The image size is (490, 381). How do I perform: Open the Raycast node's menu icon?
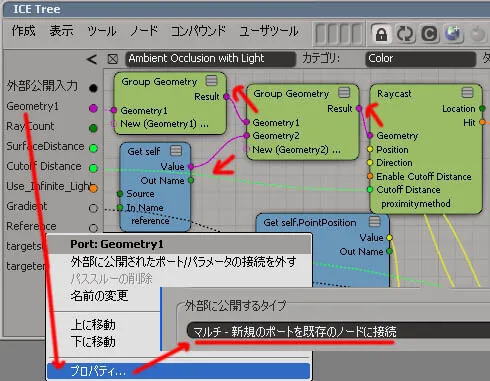(467, 93)
